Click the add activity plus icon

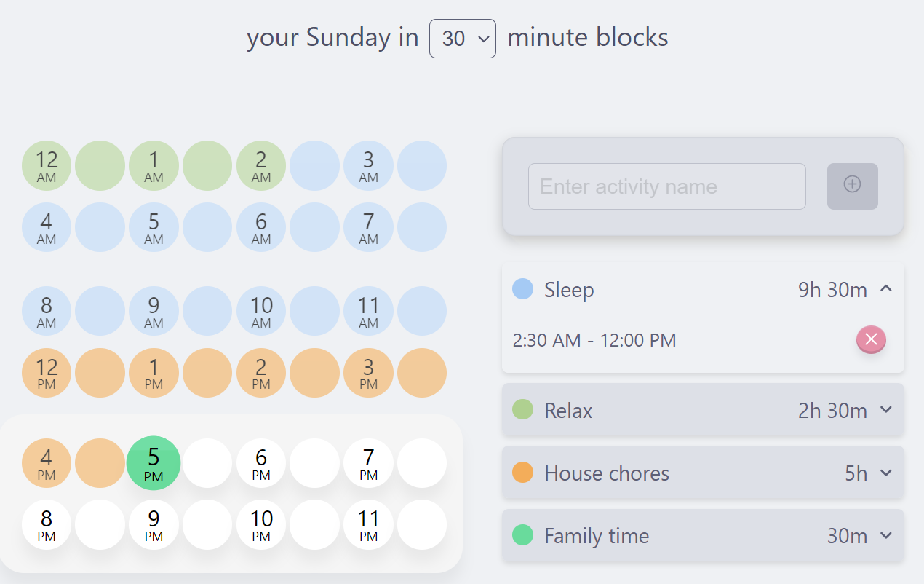click(852, 186)
